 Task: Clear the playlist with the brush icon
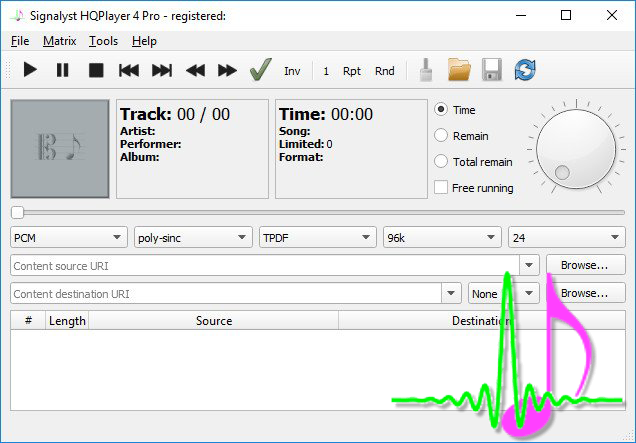pos(425,70)
